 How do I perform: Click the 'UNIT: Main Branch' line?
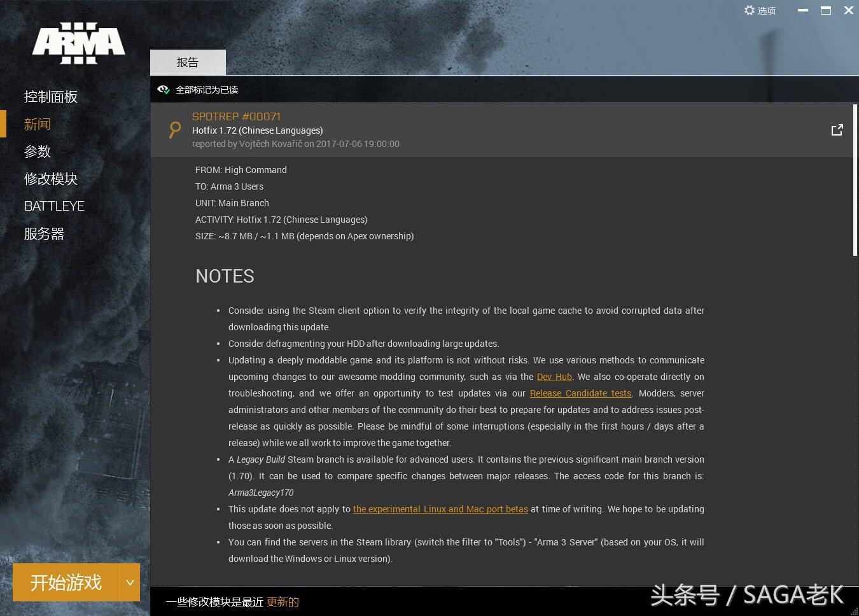point(232,203)
